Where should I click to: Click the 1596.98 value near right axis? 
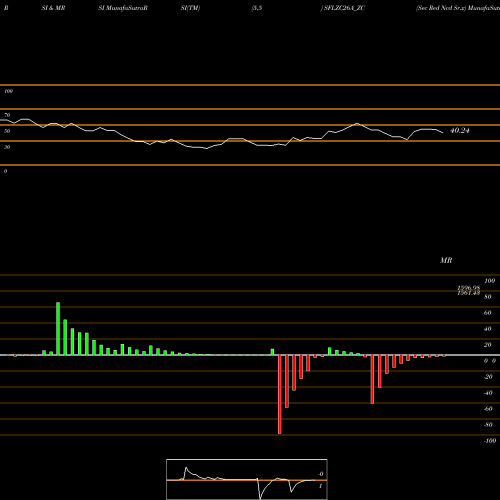[x=469, y=288]
